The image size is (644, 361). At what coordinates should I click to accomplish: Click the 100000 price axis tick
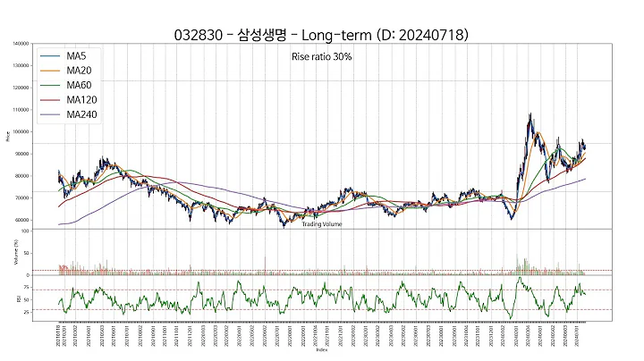point(21,132)
